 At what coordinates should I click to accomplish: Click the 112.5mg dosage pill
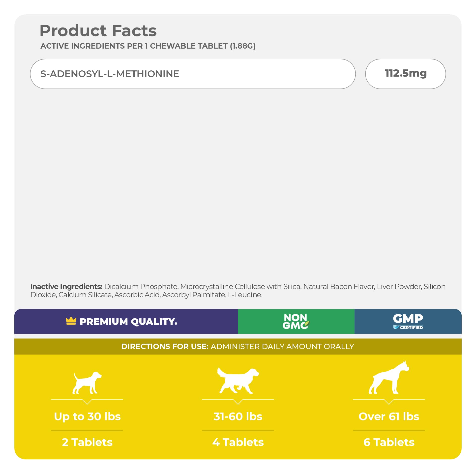click(x=405, y=74)
